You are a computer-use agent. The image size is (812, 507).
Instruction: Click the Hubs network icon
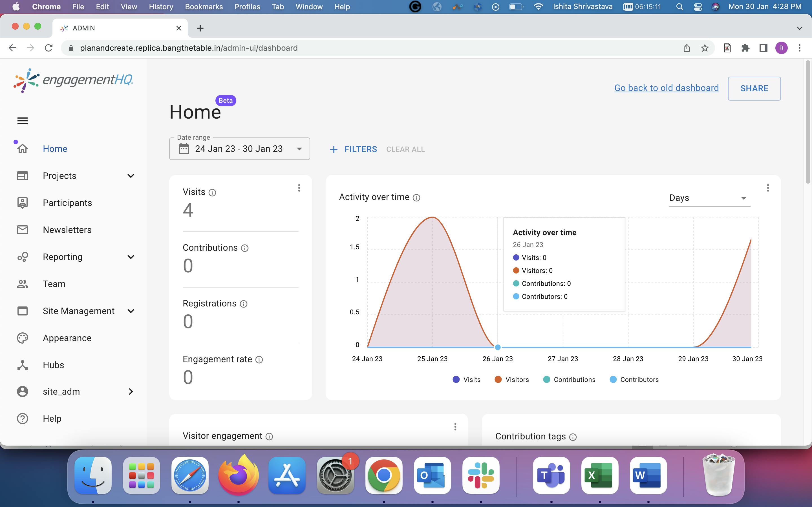pyautogui.click(x=23, y=365)
